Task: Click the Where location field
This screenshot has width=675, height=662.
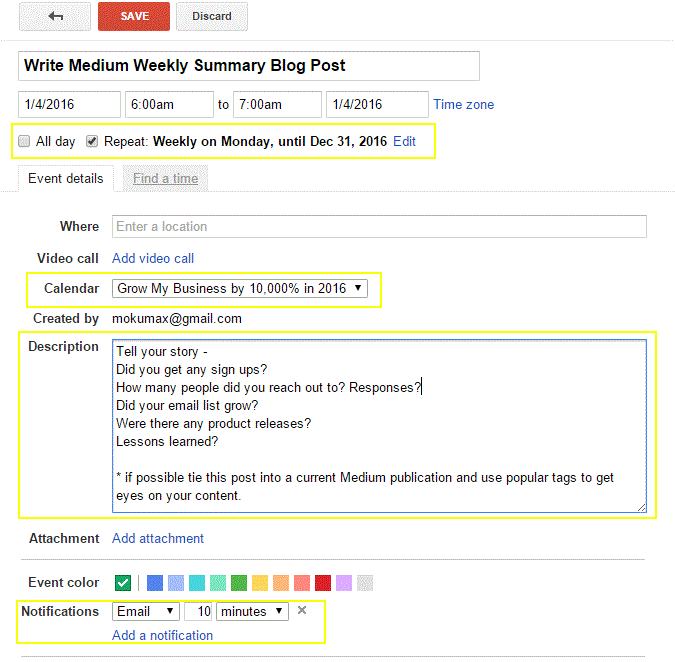Action: [x=379, y=226]
